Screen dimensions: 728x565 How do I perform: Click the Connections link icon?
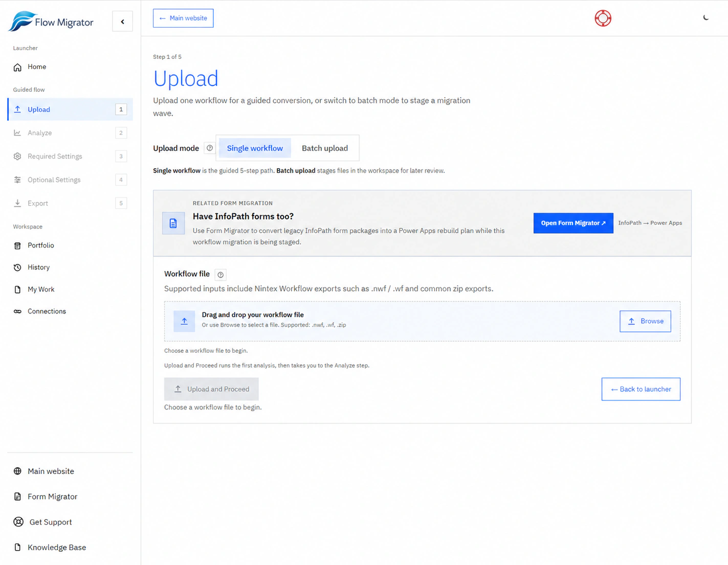pyautogui.click(x=17, y=311)
